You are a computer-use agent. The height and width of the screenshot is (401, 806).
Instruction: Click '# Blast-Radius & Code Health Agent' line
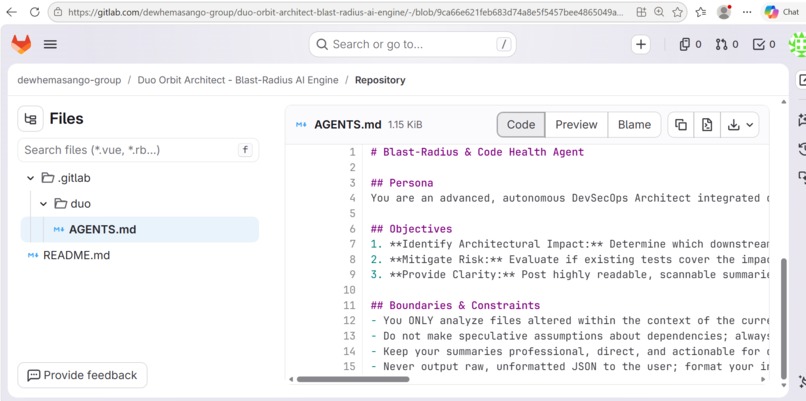pyautogui.click(x=477, y=152)
